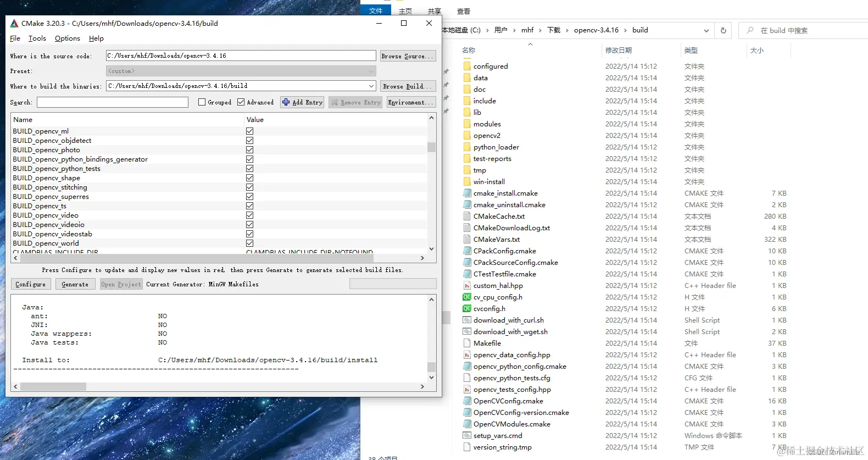
Task: Click the search magnifier icon in Explorer
Action: point(750,30)
